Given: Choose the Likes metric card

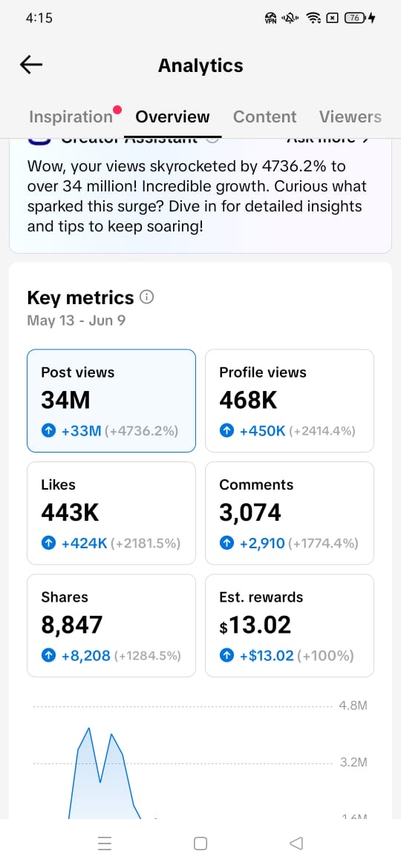Looking at the screenshot, I should coord(111,513).
